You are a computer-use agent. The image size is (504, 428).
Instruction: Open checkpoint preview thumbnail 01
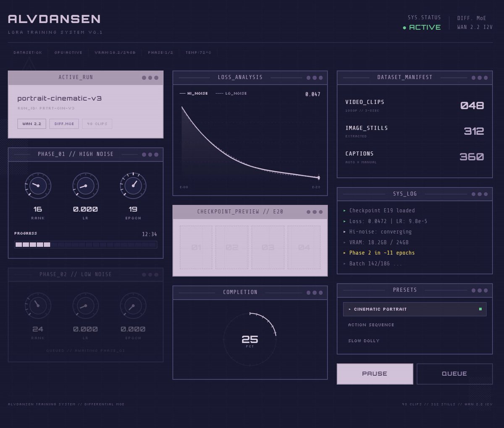click(x=196, y=248)
